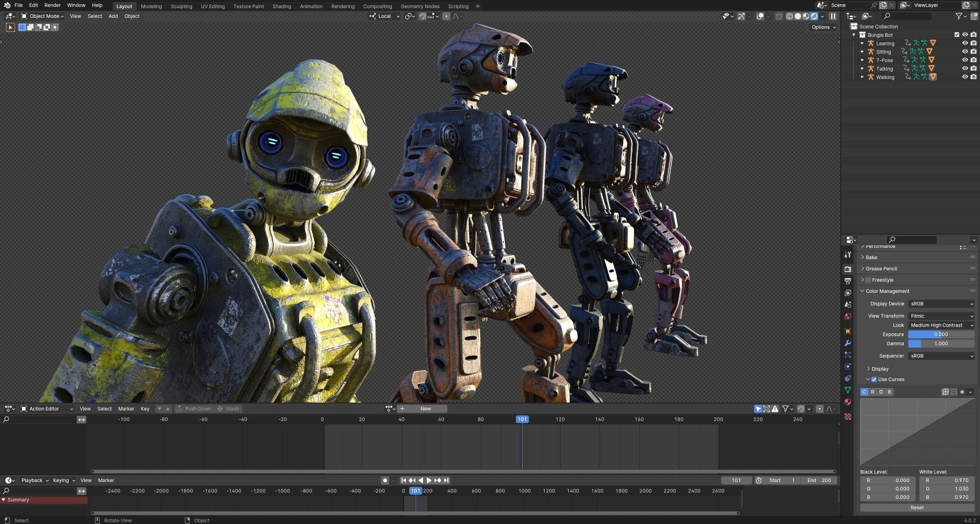Jump to the last frame with the playback control
This screenshot has height=524, width=980.
click(x=446, y=480)
